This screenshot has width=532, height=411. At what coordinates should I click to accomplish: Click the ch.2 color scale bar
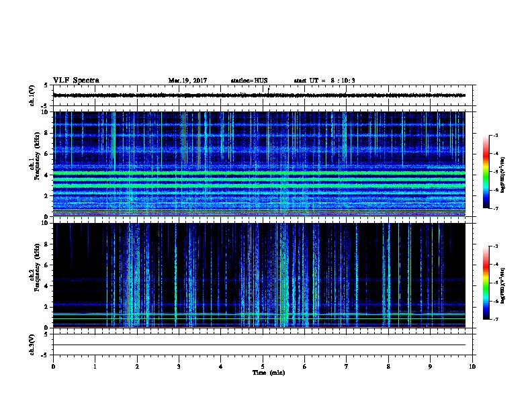point(486,283)
